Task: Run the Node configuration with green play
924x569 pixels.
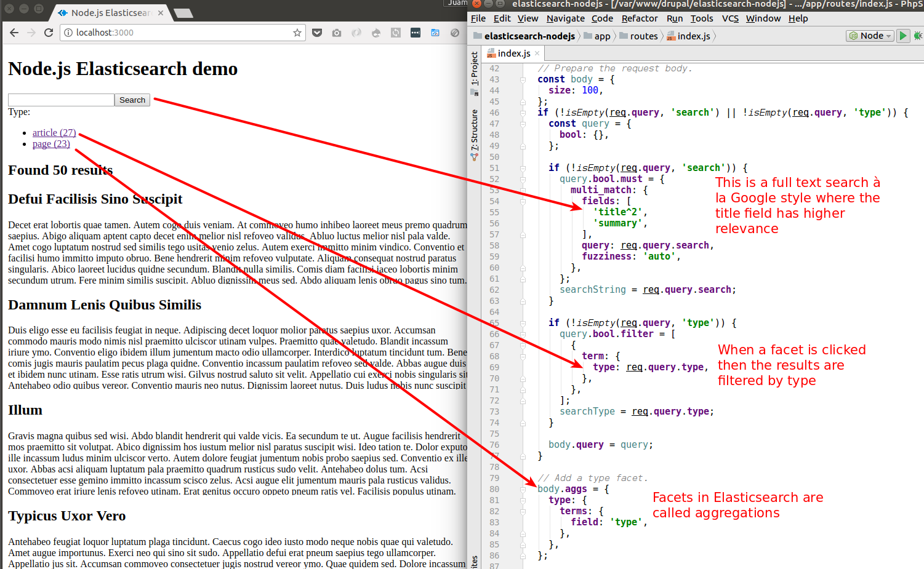Action: coord(902,36)
